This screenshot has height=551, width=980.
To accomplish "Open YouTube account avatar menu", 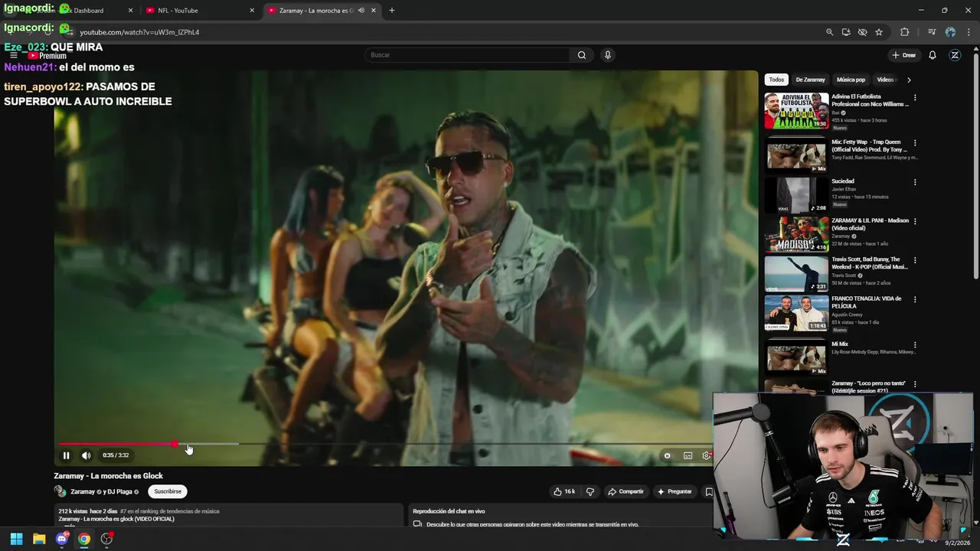I will click(x=955, y=55).
